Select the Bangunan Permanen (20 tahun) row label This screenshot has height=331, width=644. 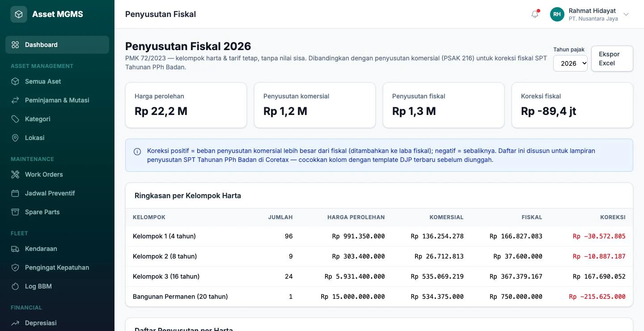click(180, 297)
